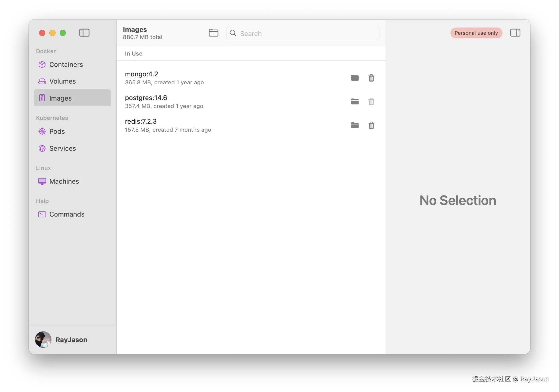
Task: Open the Containers section
Action: 66,65
